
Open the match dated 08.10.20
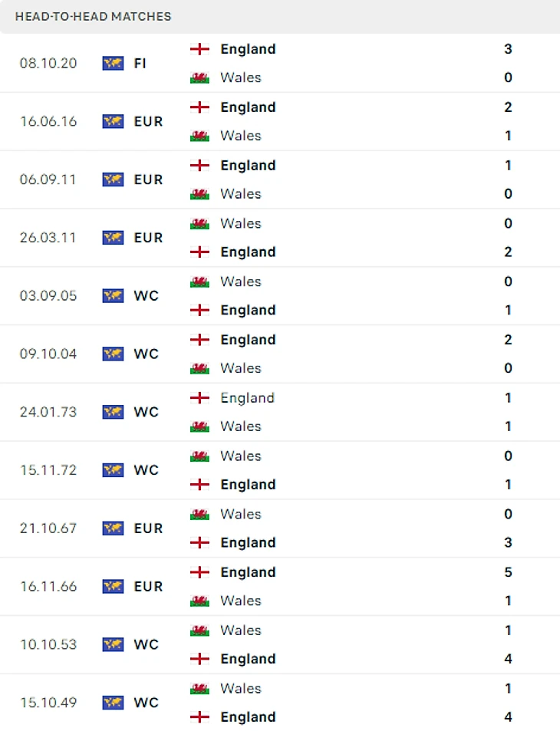point(48,63)
